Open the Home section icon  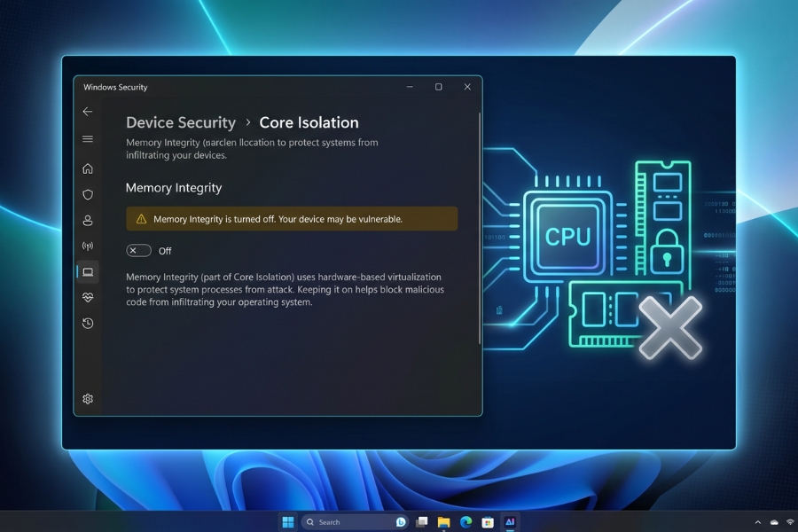[88, 168]
